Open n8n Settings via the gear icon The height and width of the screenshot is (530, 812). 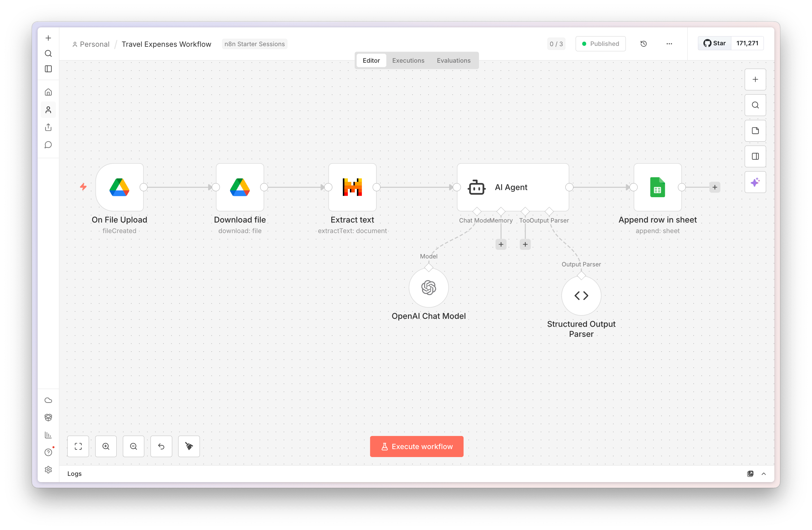coord(48,470)
